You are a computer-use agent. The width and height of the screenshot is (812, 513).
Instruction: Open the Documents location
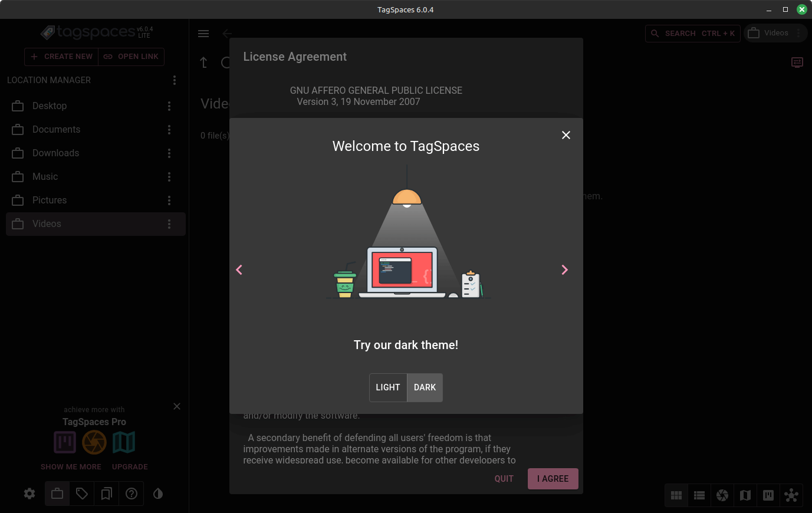tap(56, 130)
